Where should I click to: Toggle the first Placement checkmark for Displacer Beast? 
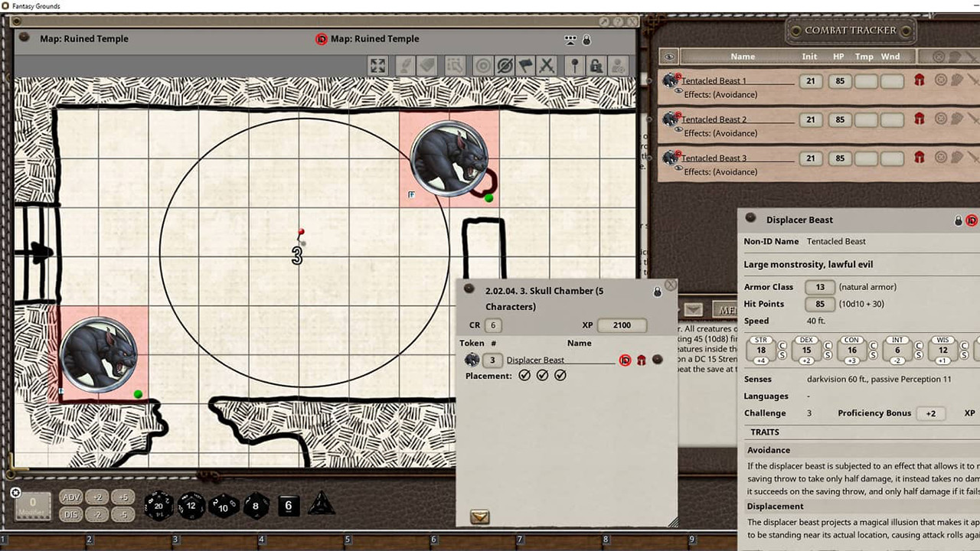click(x=524, y=375)
